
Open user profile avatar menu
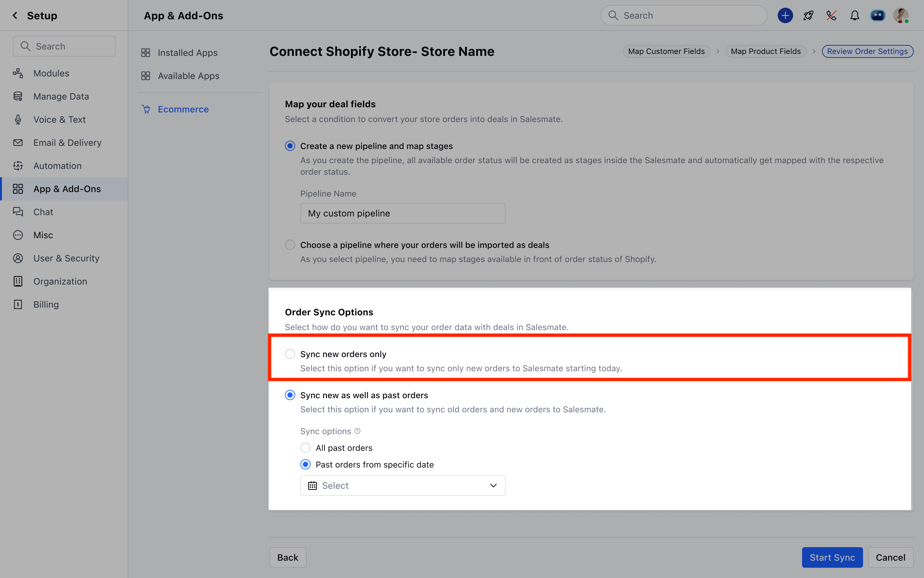(901, 15)
